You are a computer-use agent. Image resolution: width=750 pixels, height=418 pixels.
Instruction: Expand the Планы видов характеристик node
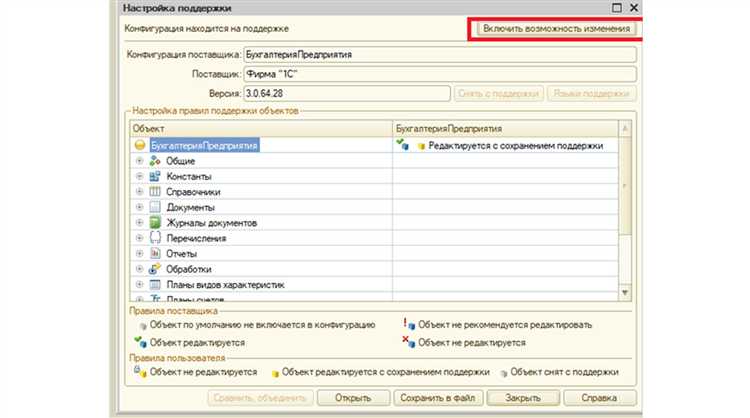(x=139, y=285)
